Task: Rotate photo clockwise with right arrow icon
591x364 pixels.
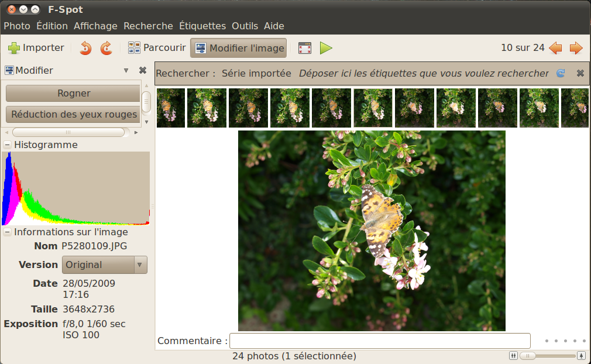Action: [106, 48]
